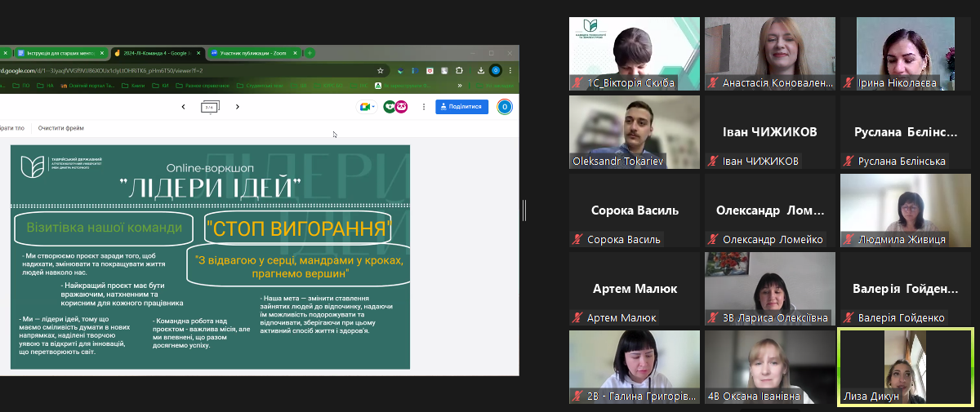Click Командна робота над проєктом paragraph

203,332
